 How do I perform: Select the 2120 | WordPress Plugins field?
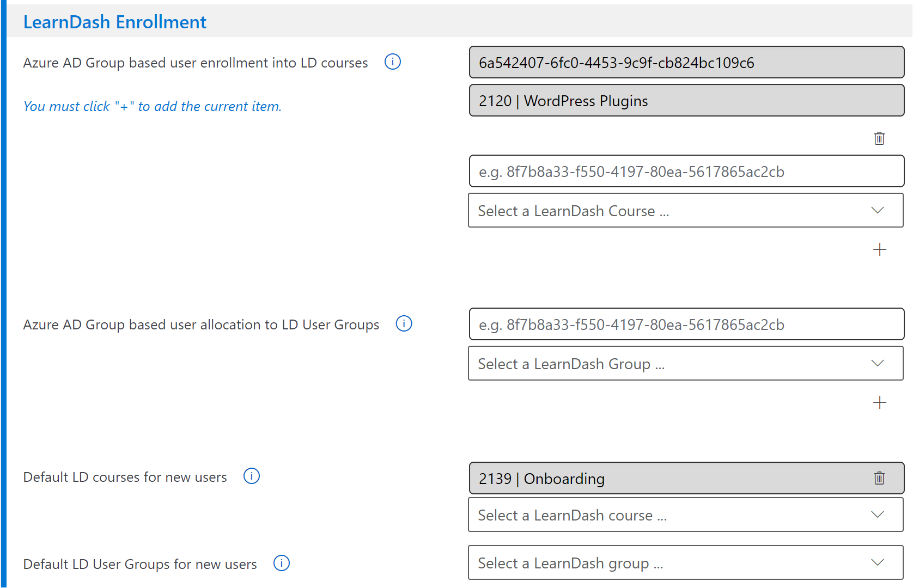click(686, 101)
